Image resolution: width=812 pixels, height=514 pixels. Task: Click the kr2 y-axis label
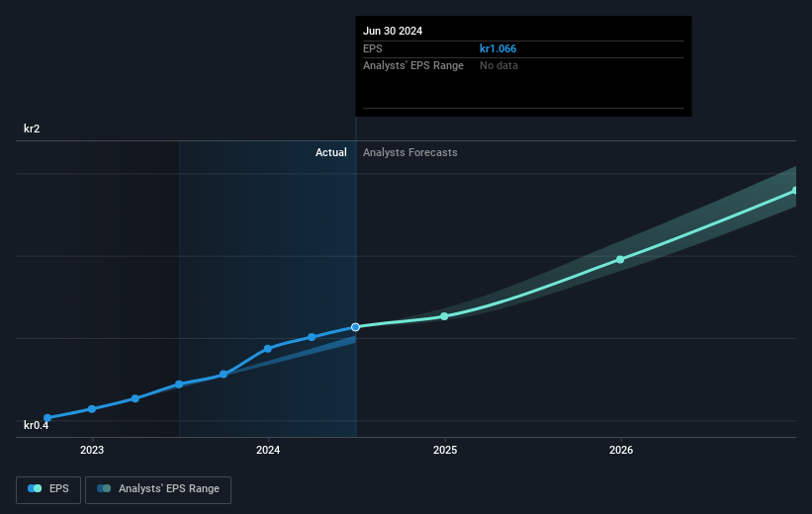click(x=32, y=128)
